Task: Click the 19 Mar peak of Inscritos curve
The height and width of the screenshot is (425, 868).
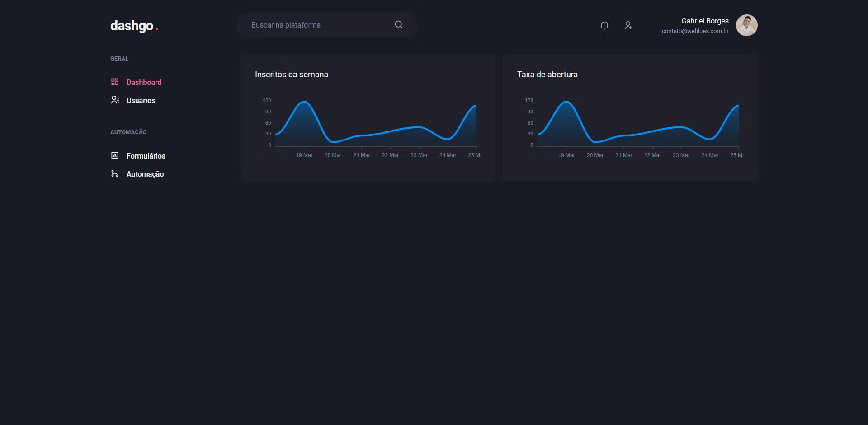Action: [304, 102]
